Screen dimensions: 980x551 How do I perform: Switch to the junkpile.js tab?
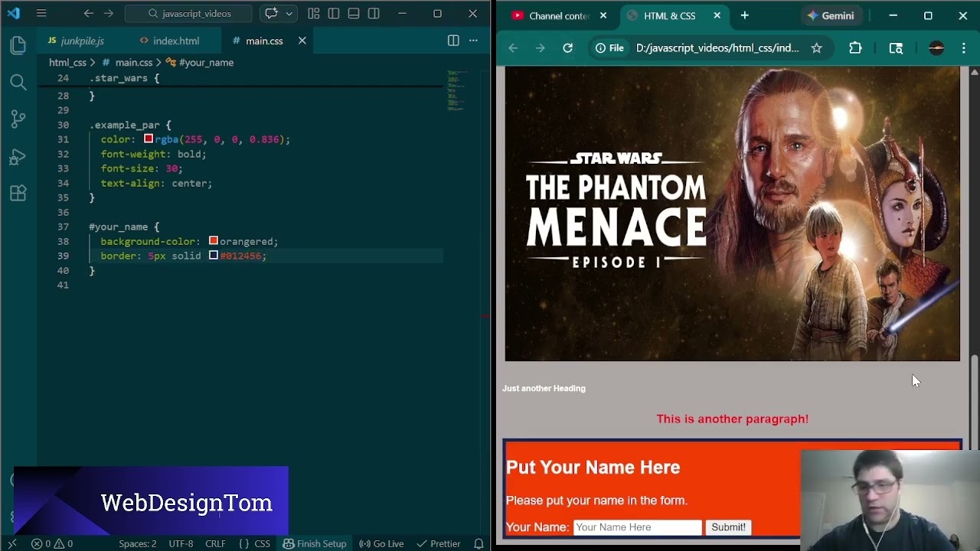pos(76,41)
